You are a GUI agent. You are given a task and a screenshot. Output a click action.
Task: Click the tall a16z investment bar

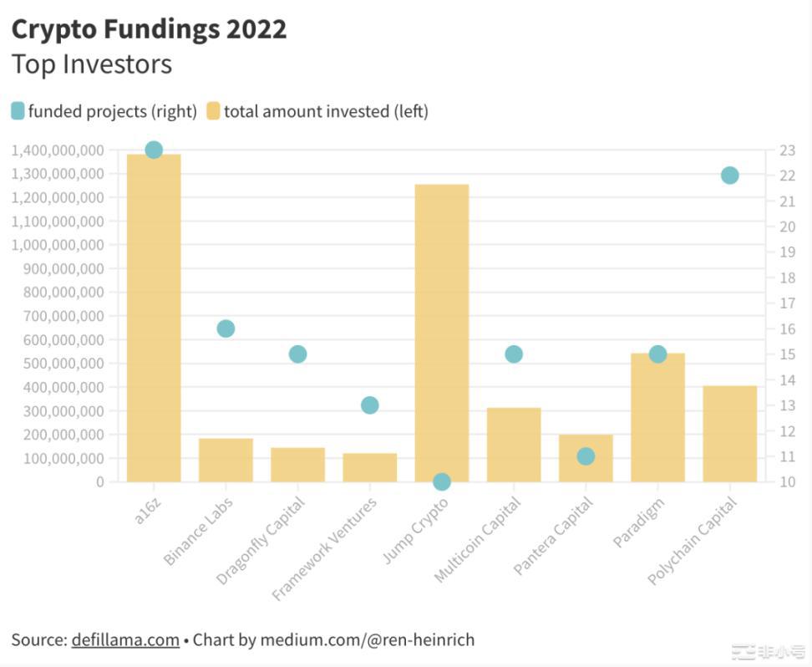(154, 318)
